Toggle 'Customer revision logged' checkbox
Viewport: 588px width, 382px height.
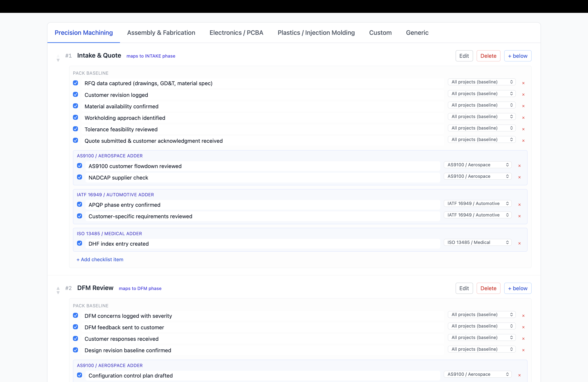tap(76, 94)
